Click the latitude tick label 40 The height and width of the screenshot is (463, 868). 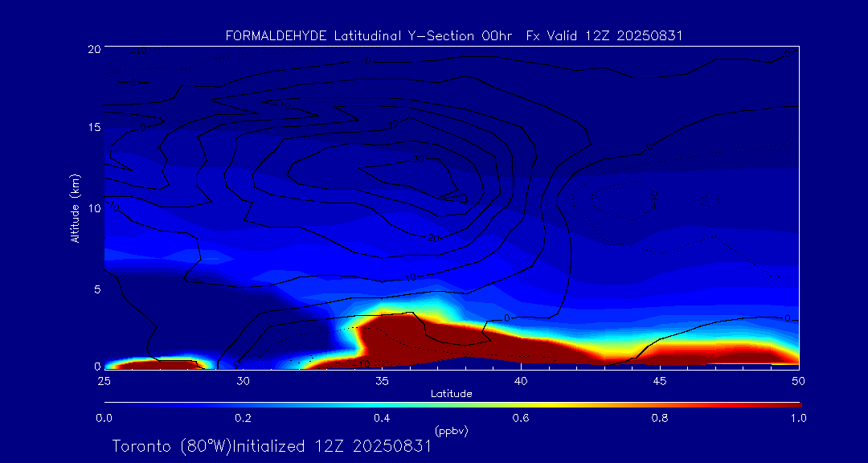(x=521, y=381)
